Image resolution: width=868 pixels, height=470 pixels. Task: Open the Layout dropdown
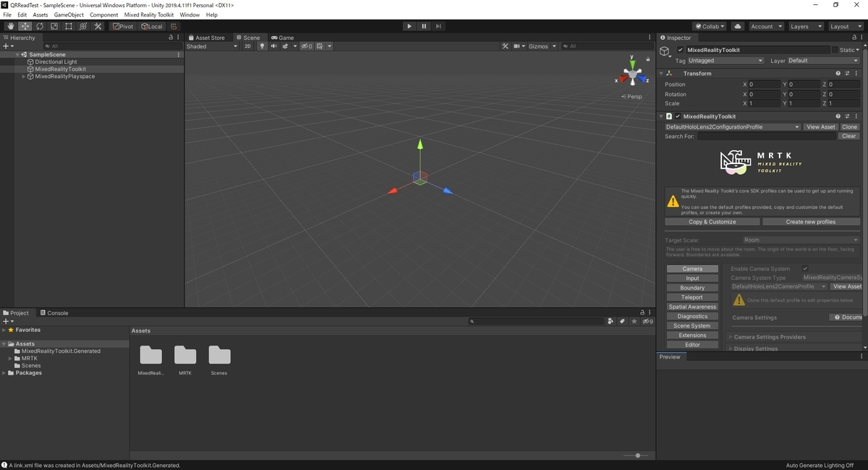[x=845, y=27]
